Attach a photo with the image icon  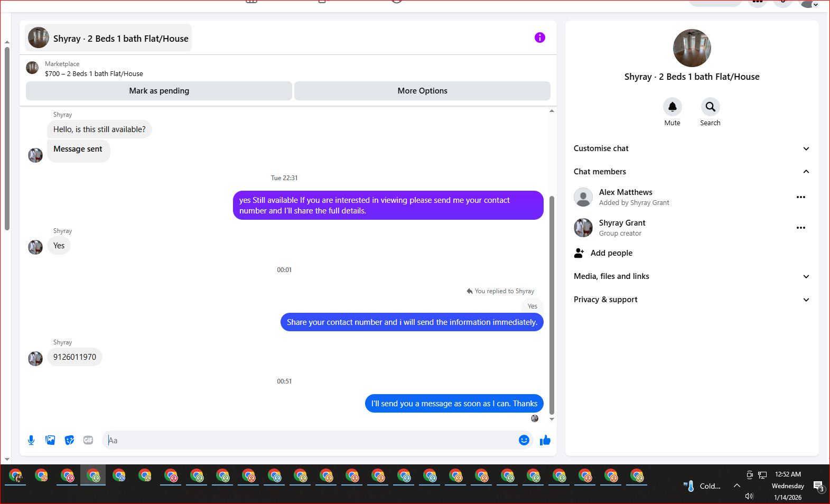50,440
